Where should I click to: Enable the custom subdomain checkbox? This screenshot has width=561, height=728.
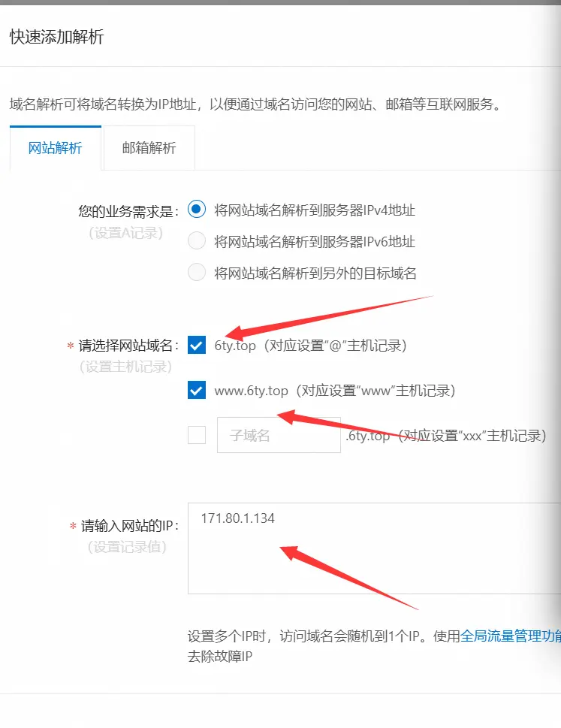197,435
